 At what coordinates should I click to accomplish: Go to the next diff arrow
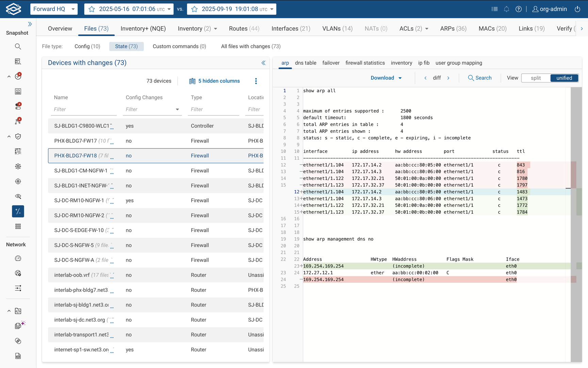click(448, 78)
